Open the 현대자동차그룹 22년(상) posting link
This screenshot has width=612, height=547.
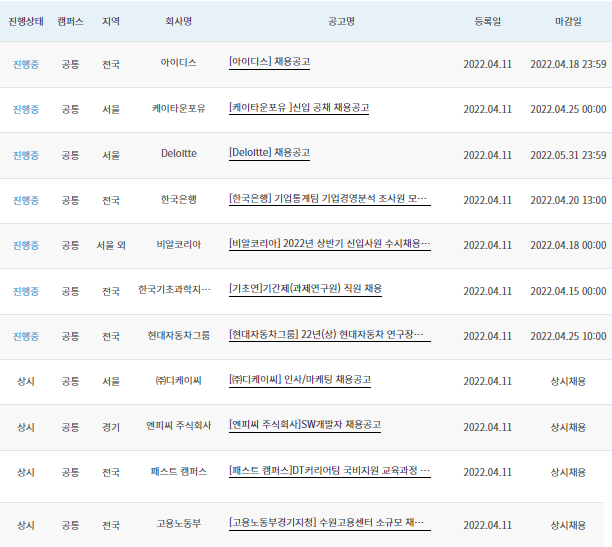click(x=330, y=335)
